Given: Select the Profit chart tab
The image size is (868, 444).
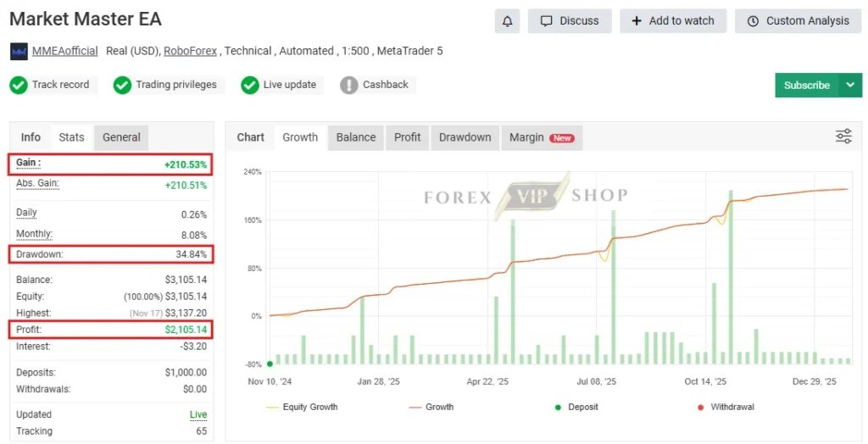Looking at the screenshot, I should pos(408,137).
